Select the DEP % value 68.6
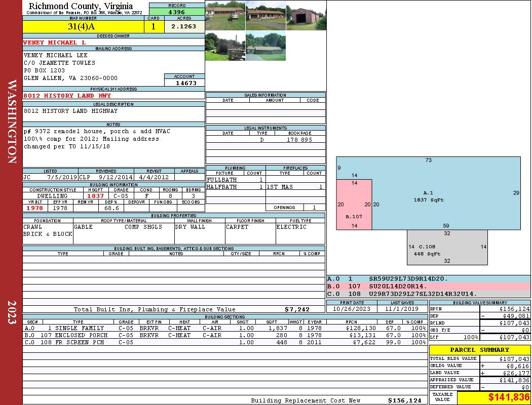The width and height of the screenshot is (532, 405). pyautogui.click(x=111, y=208)
